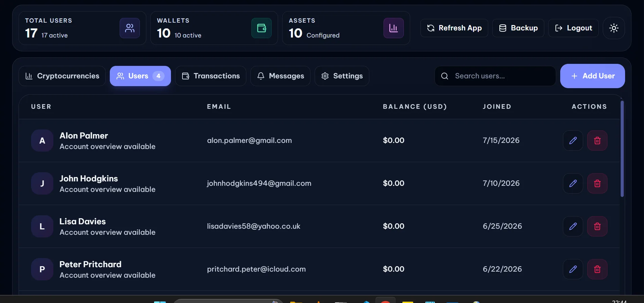Viewport: 644px width, 303px height.
Task: Select the Users tab
Action: pyautogui.click(x=140, y=76)
